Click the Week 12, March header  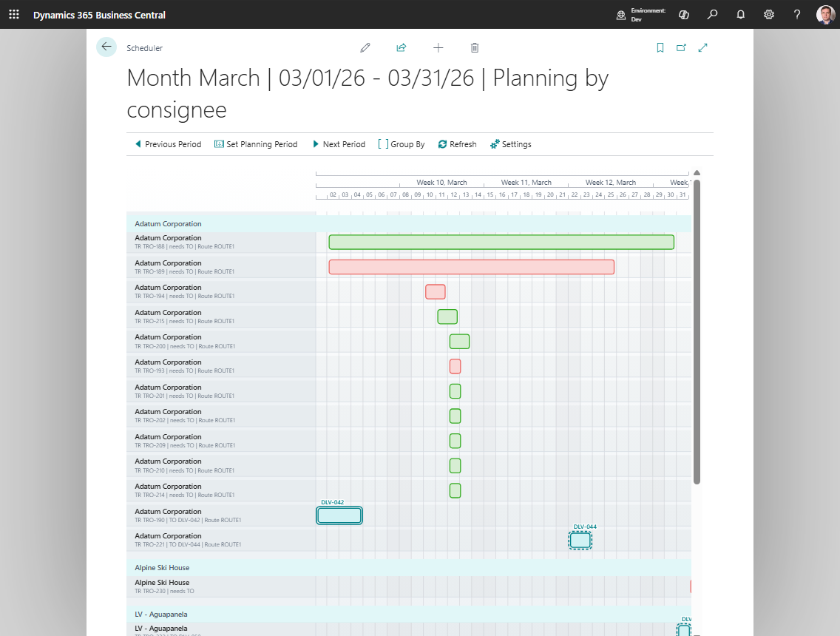[x=611, y=182]
